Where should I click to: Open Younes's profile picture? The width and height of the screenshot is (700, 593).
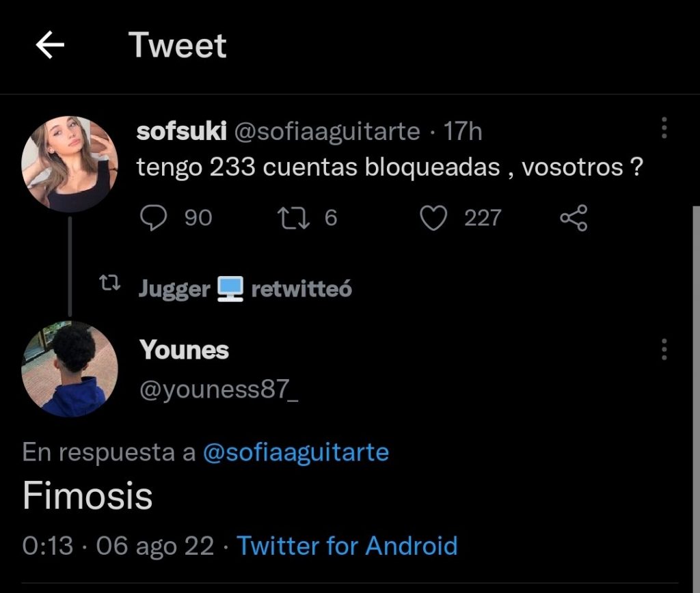tap(70, 369)
